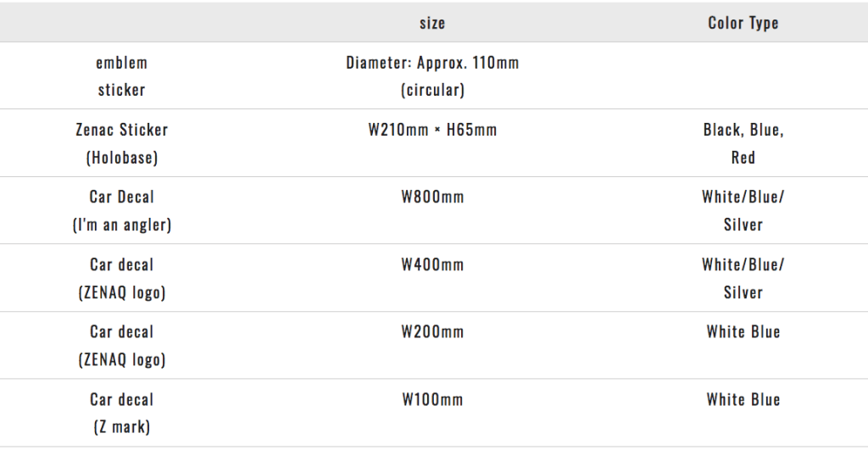Select Car decal (ZENAQ logo) W200mm row label
Viewport: 868px width, 450px height.
tap(121, 345)
